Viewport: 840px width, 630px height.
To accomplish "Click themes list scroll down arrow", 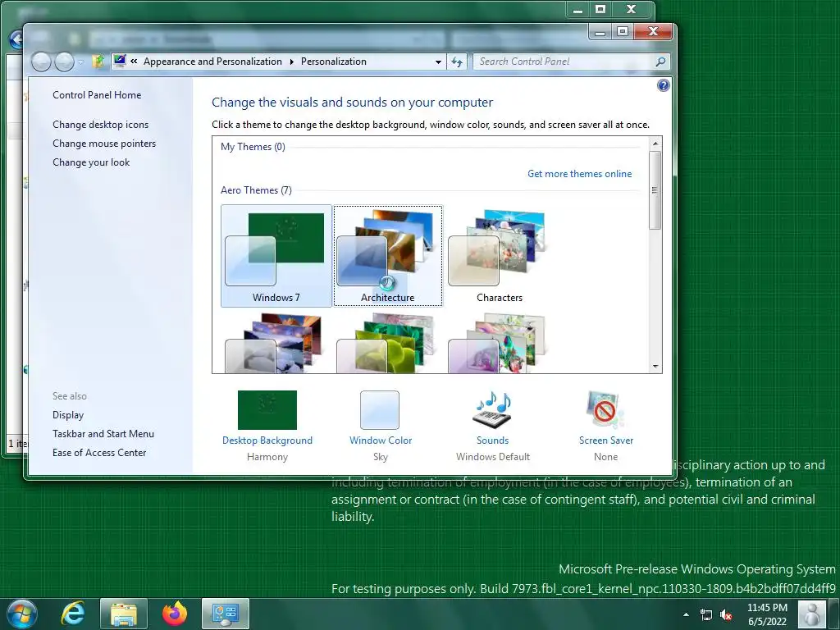I will (x=655, y=367).
